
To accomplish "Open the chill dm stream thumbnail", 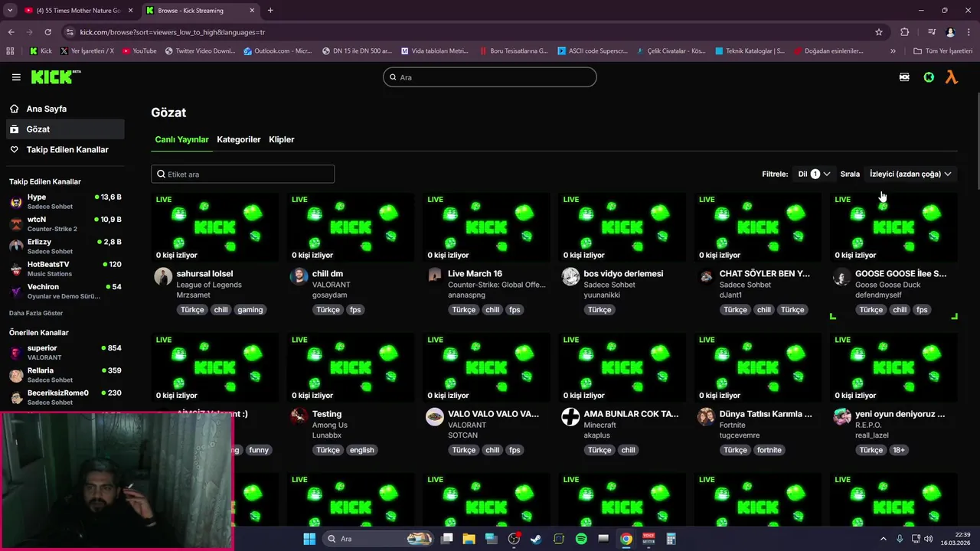I will tap(351, 227).
